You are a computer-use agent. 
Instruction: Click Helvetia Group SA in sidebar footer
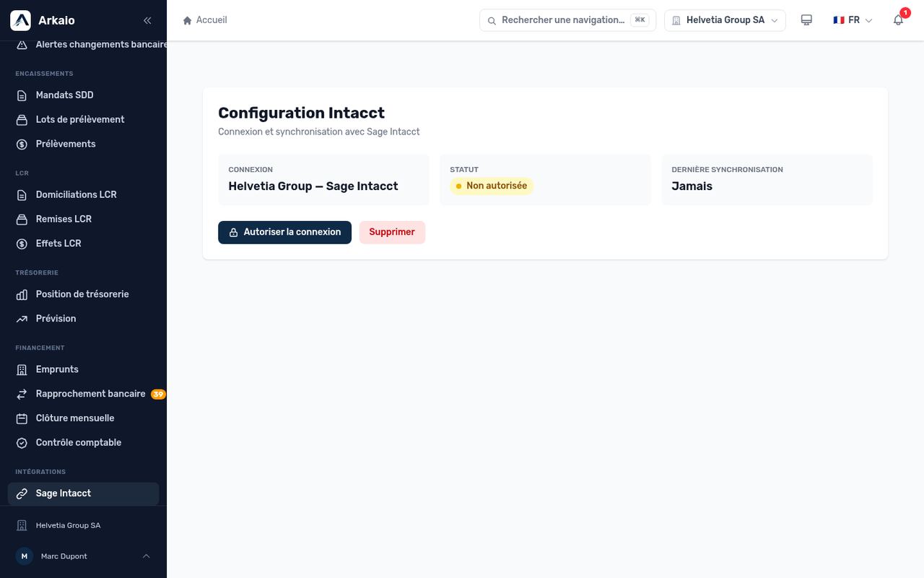68,526
